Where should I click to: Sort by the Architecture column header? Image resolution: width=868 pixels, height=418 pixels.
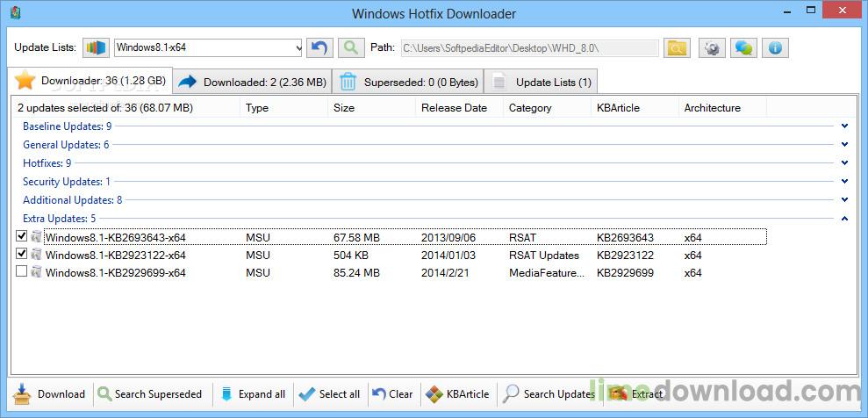[722, 108]
